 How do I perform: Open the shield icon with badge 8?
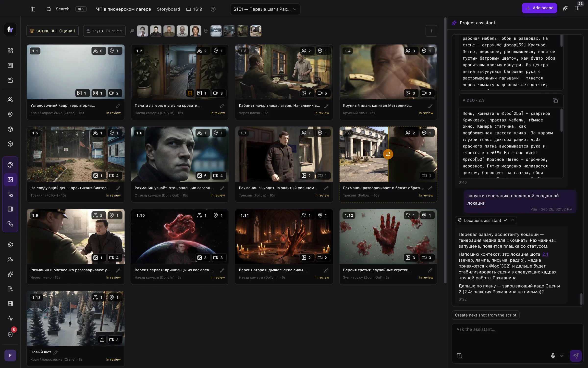(x=10, y=334)
